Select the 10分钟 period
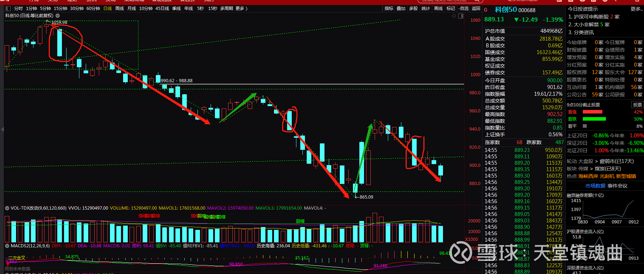 click(x=146, y=8)
